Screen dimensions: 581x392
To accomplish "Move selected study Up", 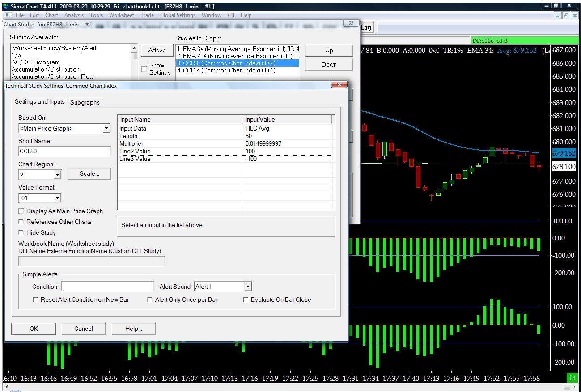I will coord(329,51).
